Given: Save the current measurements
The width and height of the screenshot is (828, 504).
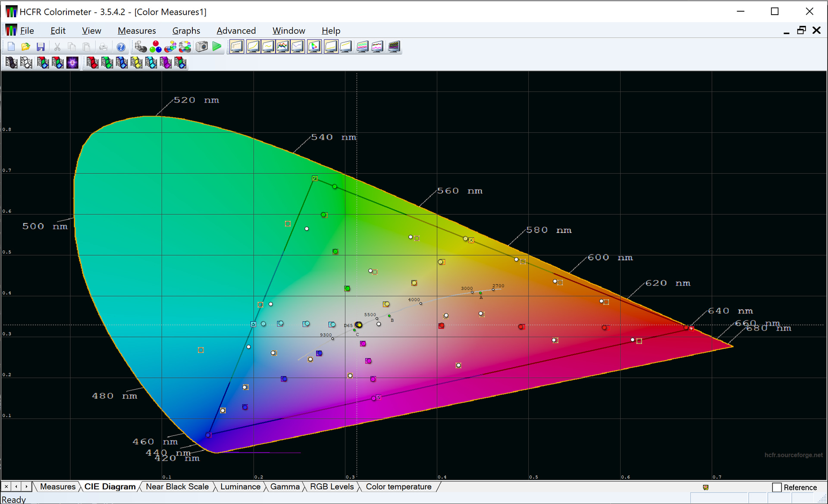Looking at the screenshot, I should [x=41, y=47].
